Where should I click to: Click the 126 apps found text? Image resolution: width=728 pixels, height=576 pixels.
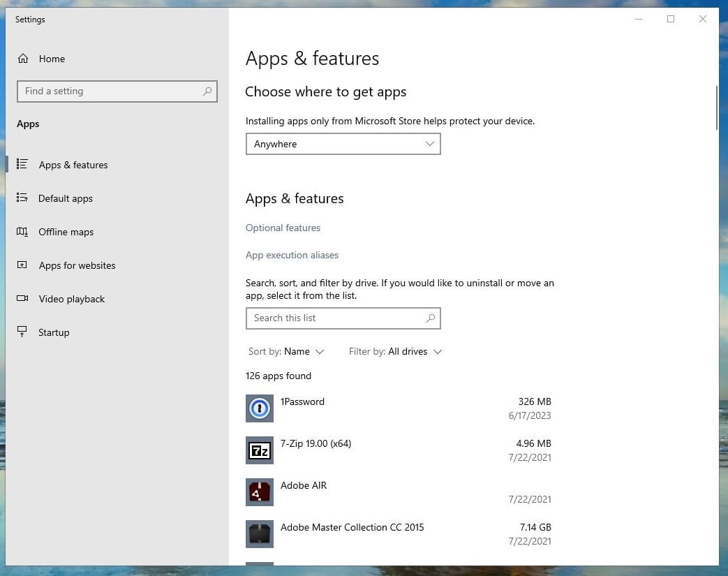[278, 376]
